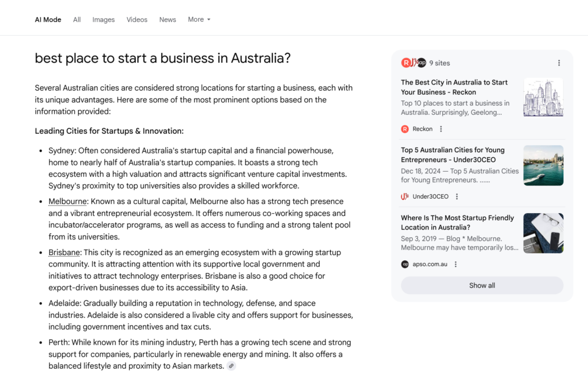Open the Videos tab
588x375 pixels.
coord(137,20)
